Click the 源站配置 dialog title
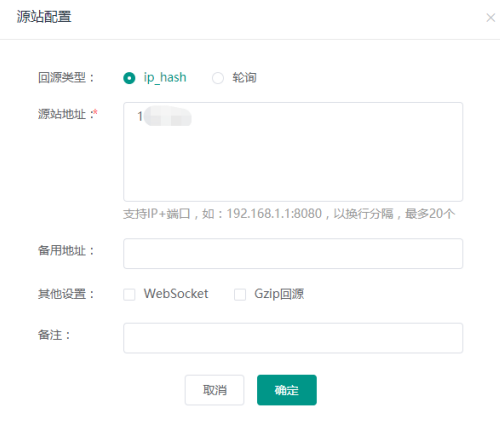This screenshot has height=424, width=500. click(x=44, y=17)
